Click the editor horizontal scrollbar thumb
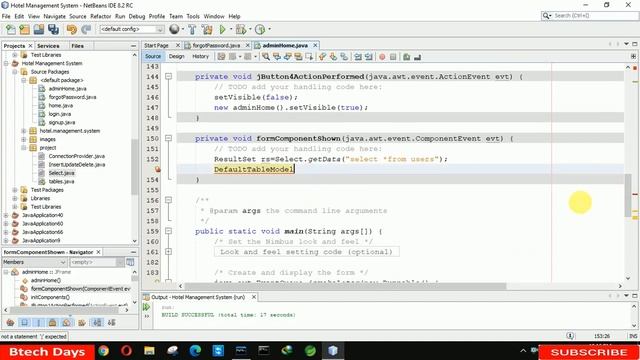This screenshot has height=360, width=640. 345,286
